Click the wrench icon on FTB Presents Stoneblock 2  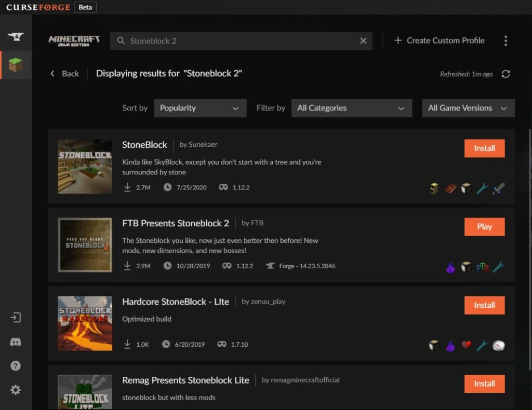(x=498, y=267)
